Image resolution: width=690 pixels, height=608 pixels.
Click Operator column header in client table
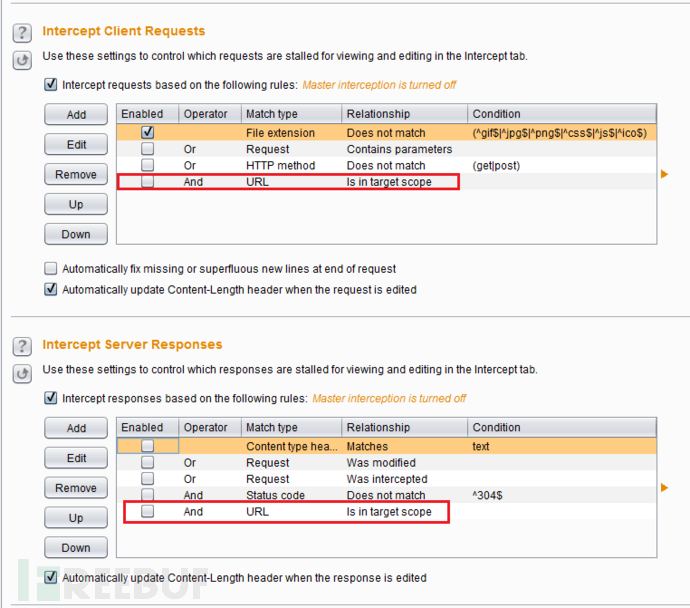[210, 114]
